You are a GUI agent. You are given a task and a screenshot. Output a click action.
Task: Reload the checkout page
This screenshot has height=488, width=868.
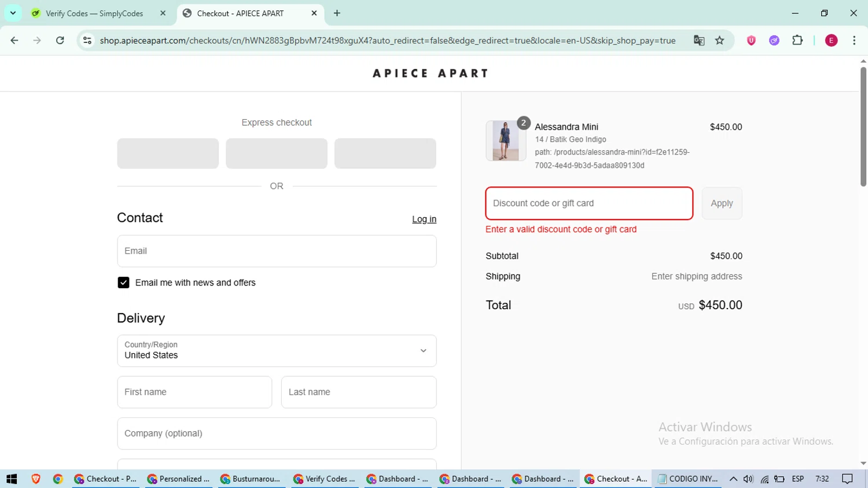tap(60, 41)
